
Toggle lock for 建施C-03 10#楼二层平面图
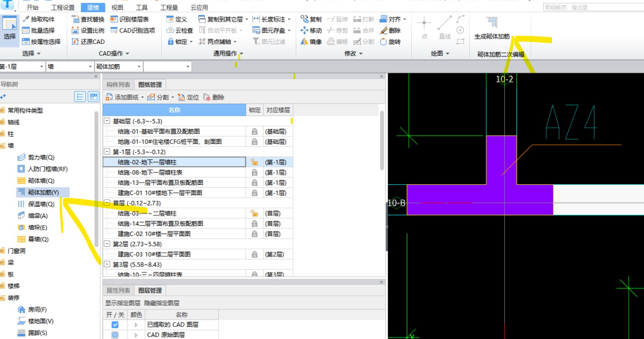coord(254,254)
